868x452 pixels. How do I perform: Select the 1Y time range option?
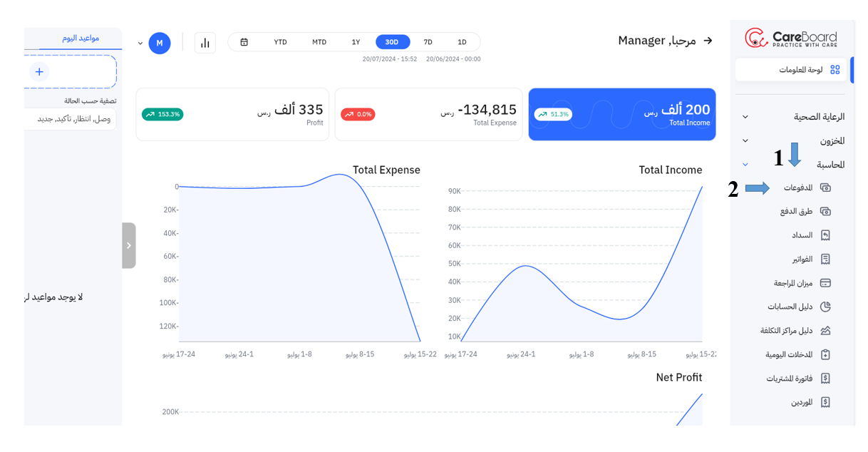pyautogui.click(x=356, y=42)
